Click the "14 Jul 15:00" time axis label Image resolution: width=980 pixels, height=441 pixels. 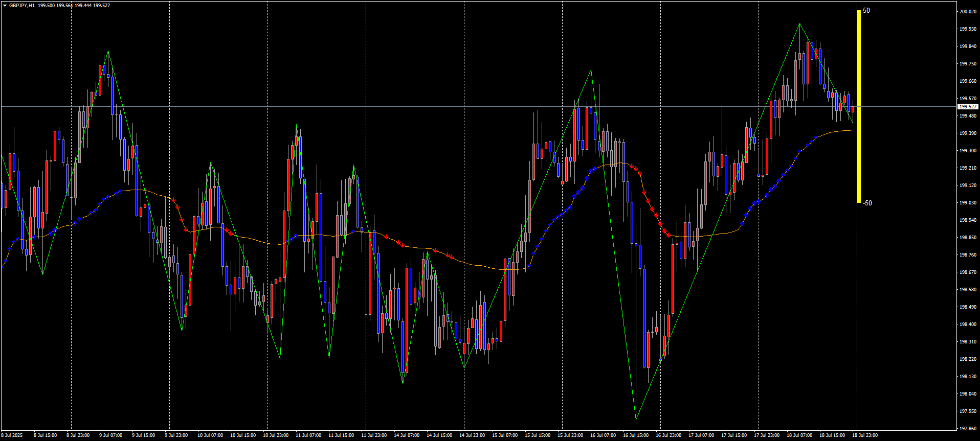click(x=439, y=435)
